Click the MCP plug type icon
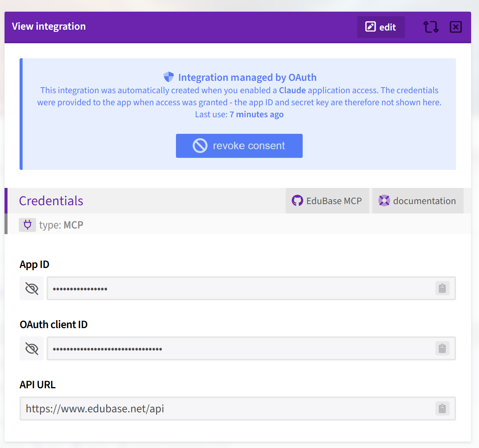The width and height of the screenshot is (479, 448). (x=27, y=225)
